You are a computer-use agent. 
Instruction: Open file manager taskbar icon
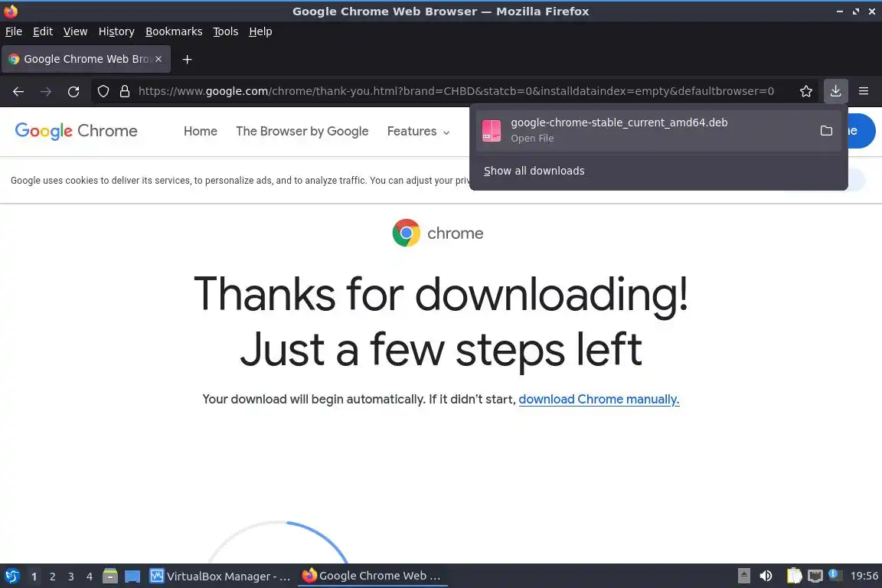(110, 576)
